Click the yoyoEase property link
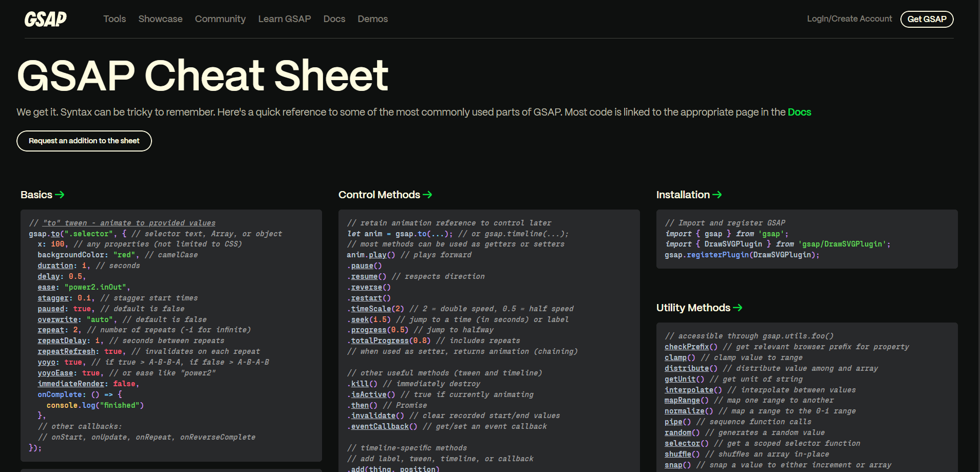 (x=55, y=373)
